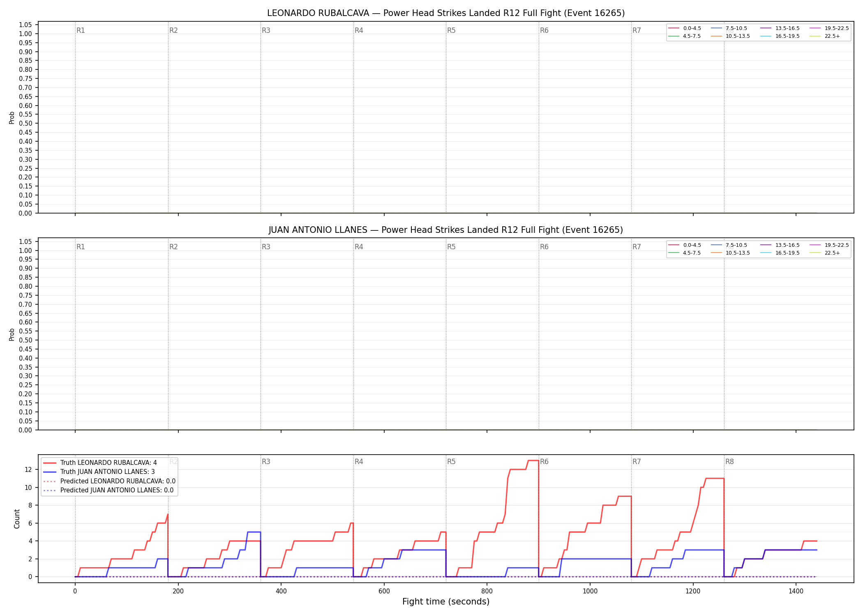Click the R7 round marker in middle chart
Image resolution: width=863 pixels, height=616 pixels.
tap(637, 247)
